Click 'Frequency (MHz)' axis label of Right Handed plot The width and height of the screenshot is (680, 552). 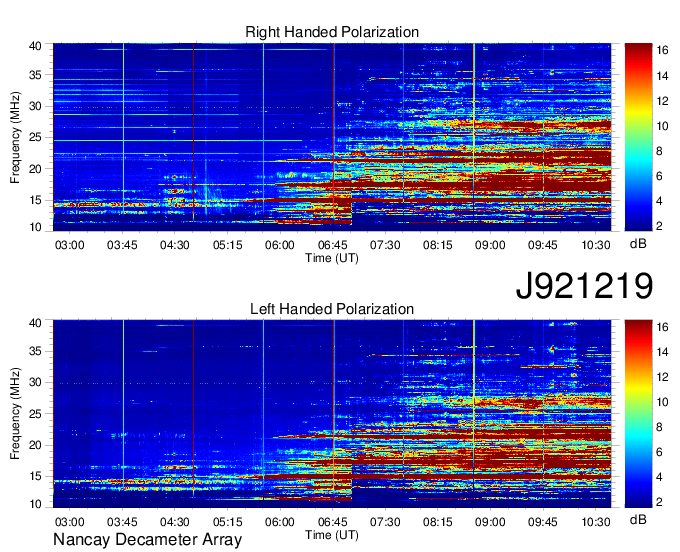tap(15, 137)
